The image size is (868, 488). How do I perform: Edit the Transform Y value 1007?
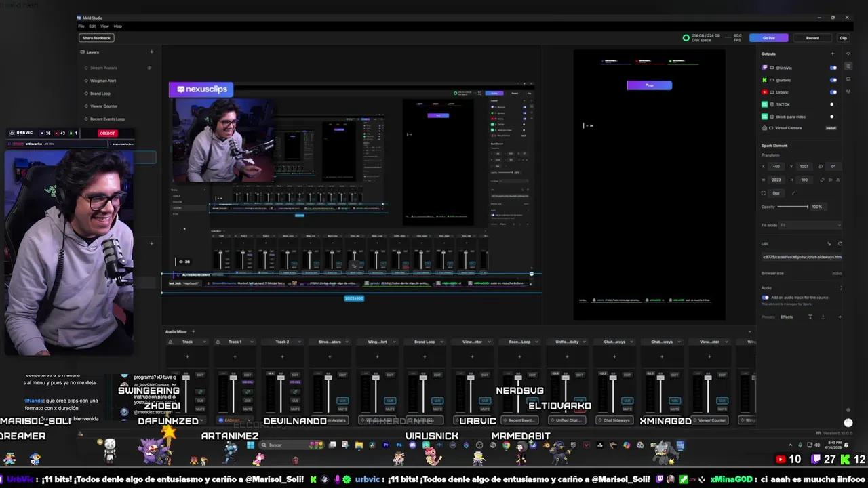click(805, 166)
